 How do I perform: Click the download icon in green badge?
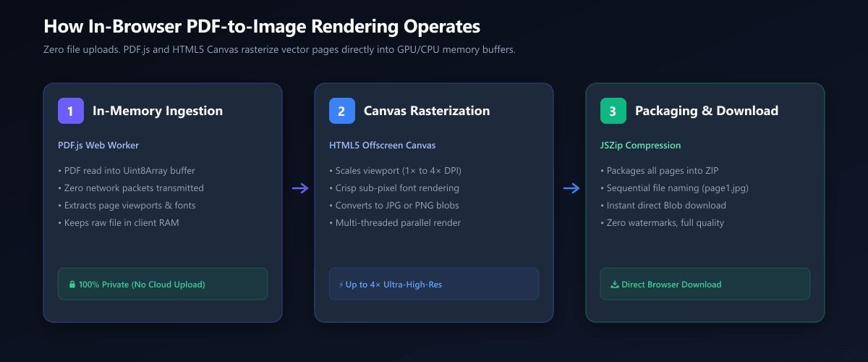point(615,285)
